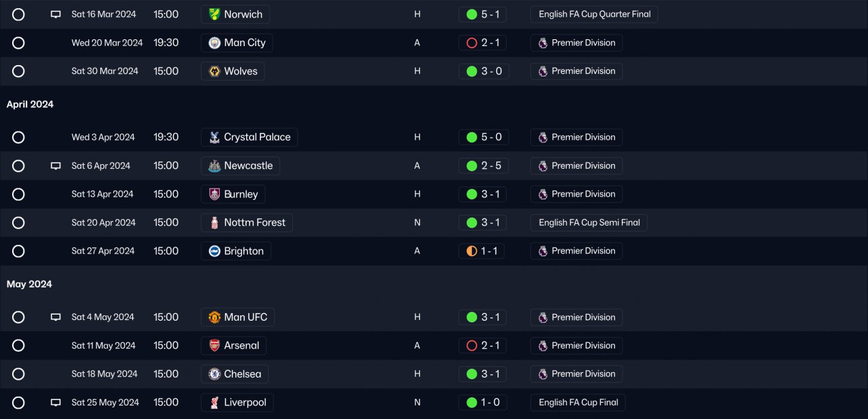Click the Norwich club crest icon
This screenshot has width=868, height=419.
(x=214, y=14)
